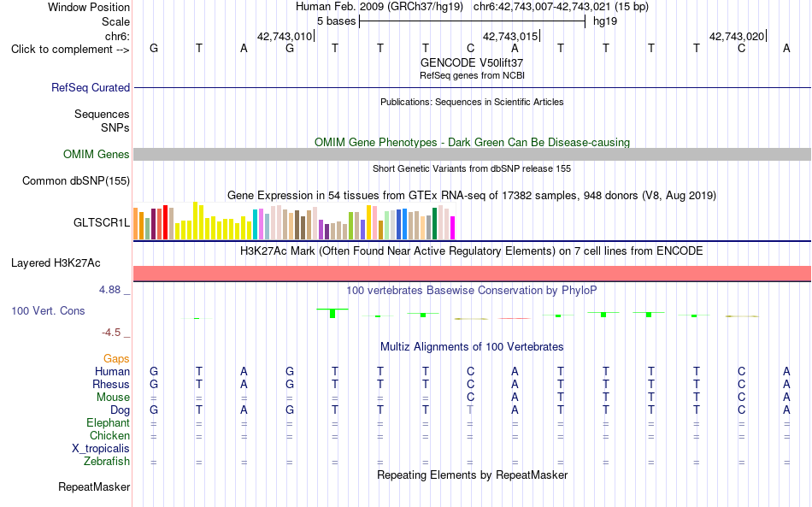Screen dimensions: 812x507
Task: Click the 'Human Feb. 2009 (GRCh37/hg19)' assembly text
Action: 379,7
